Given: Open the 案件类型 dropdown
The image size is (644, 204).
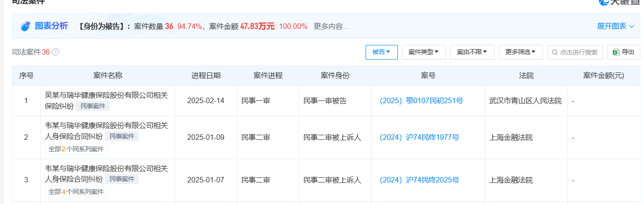Looking at the screenshot, I should [x=424, y=52].
